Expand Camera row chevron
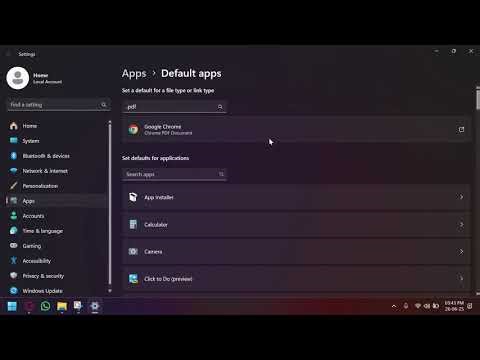 (x=461, y=252)
